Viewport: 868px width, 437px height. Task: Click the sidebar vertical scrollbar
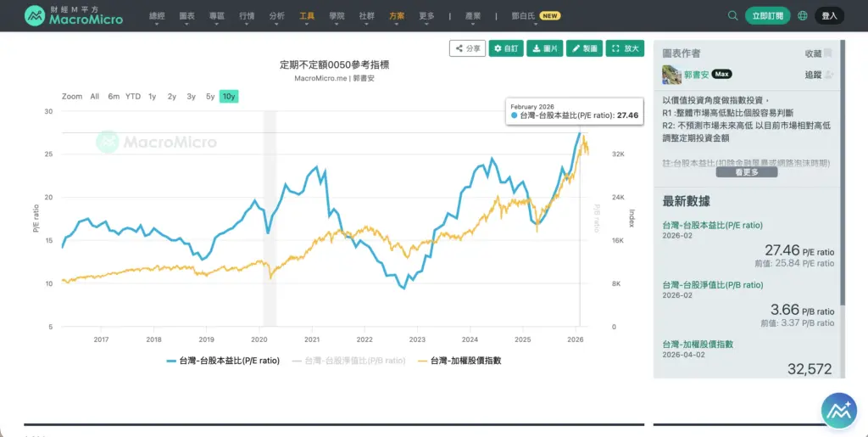[x=843, y=171]
